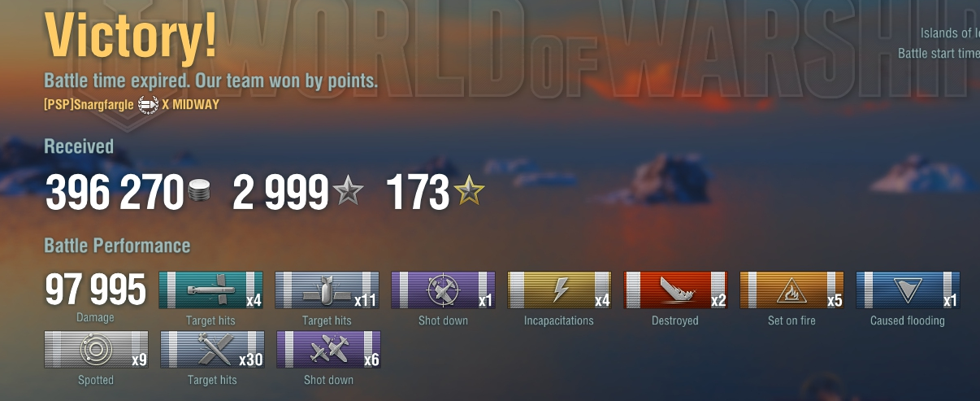
Task: Click the gold free XP star icon
Action: point(469,192)
